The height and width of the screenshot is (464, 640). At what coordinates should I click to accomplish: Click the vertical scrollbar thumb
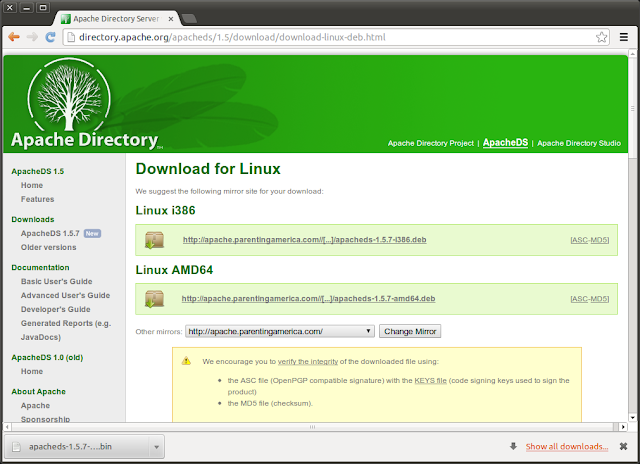632,107
